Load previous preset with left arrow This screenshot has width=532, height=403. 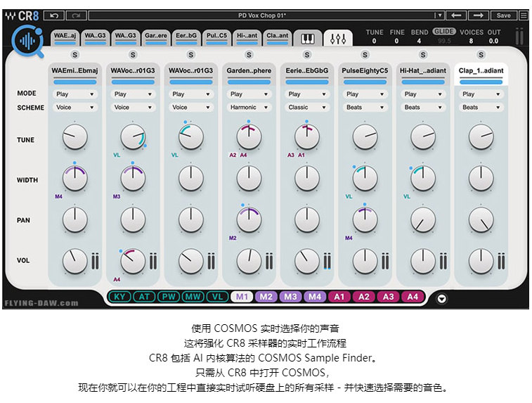coord(456,15)
